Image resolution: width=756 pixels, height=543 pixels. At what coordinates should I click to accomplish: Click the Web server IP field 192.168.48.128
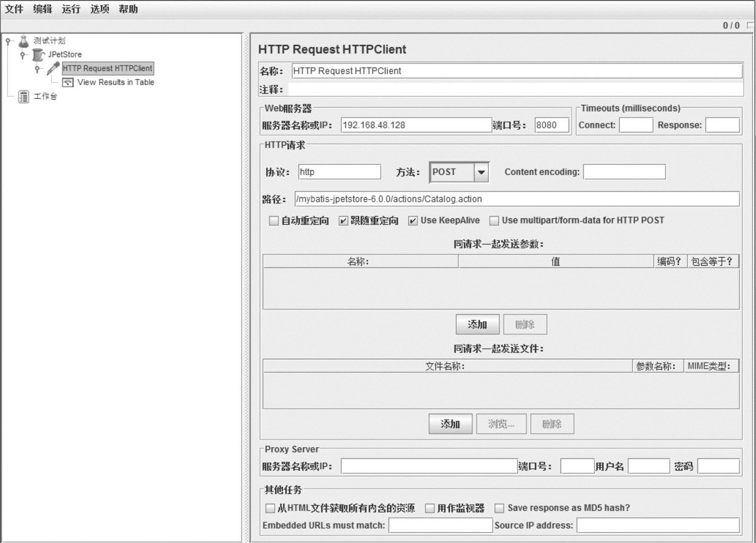pyautogui.click(x=416, y=125)
